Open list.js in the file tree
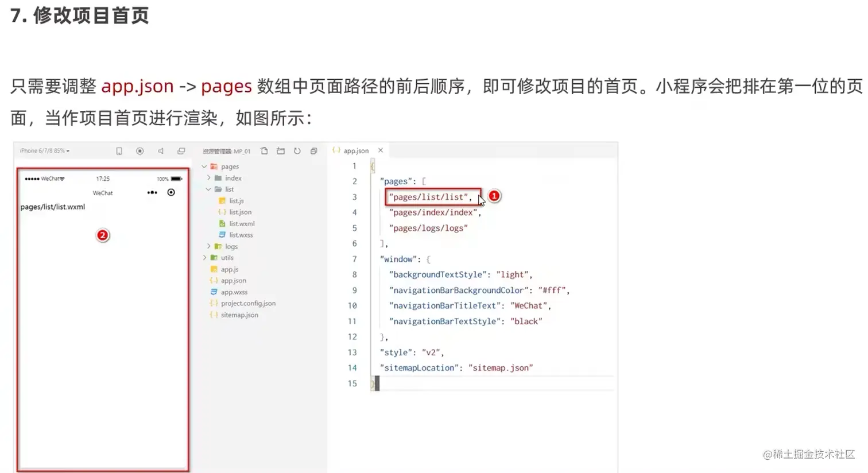868x473 pixels. [x=237, y=201]
